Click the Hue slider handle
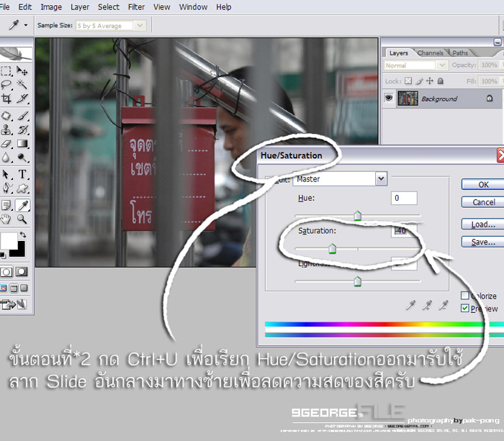The height and width of the screenshot is (441, 504). pyautogui.click(x=357, y=216)
